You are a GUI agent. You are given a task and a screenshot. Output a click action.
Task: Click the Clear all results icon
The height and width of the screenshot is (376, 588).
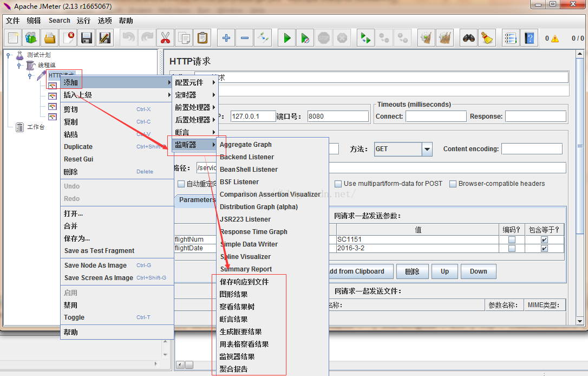(445, 38)
